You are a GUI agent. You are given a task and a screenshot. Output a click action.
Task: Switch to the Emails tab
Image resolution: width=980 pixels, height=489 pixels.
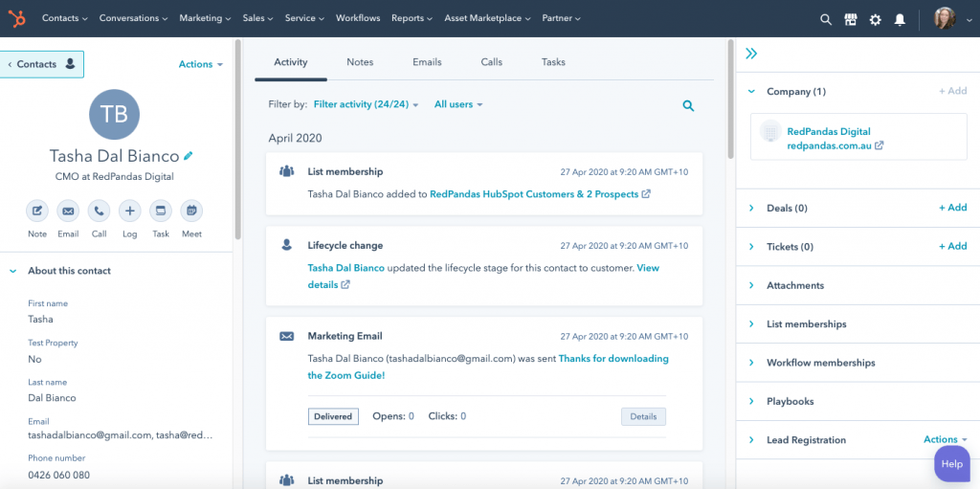(x=427, y=62)
